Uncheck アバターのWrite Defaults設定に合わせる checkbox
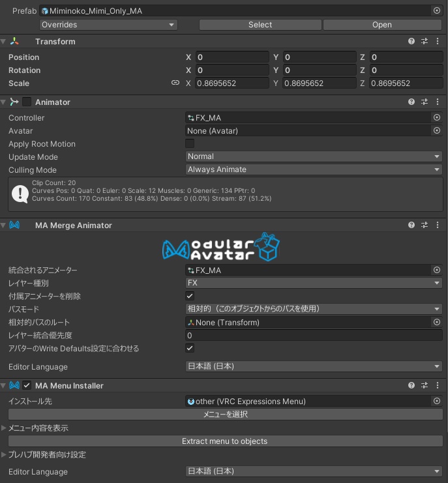Viewport: 448px width, 483px height. (x=190, y=348)
